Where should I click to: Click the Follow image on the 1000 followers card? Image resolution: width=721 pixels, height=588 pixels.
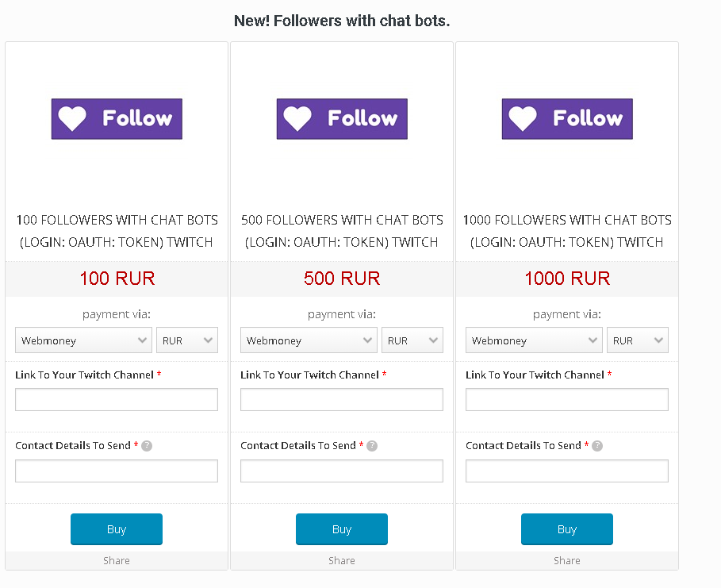tap(567, 119)
